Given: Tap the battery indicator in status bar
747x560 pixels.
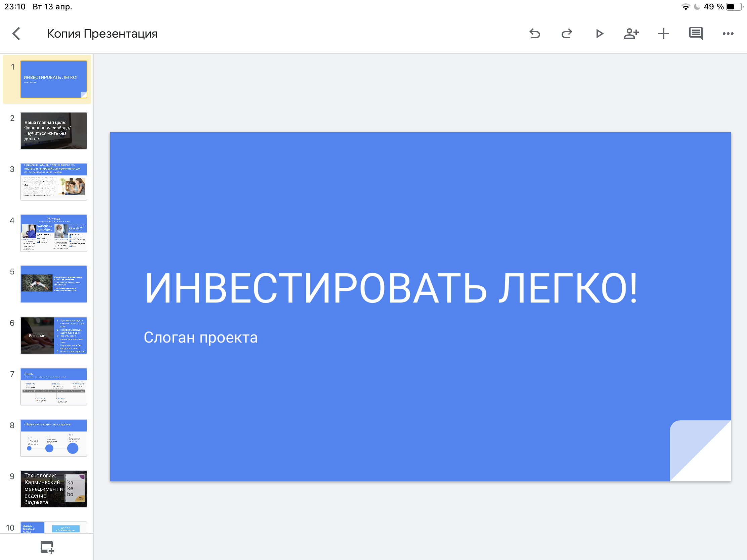Looking at the screenshot, I should click(735, 7).
